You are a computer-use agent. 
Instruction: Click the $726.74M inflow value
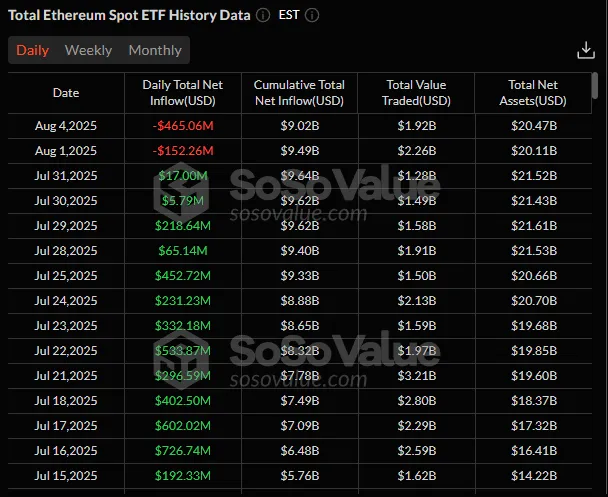click(x=182, y=449)
